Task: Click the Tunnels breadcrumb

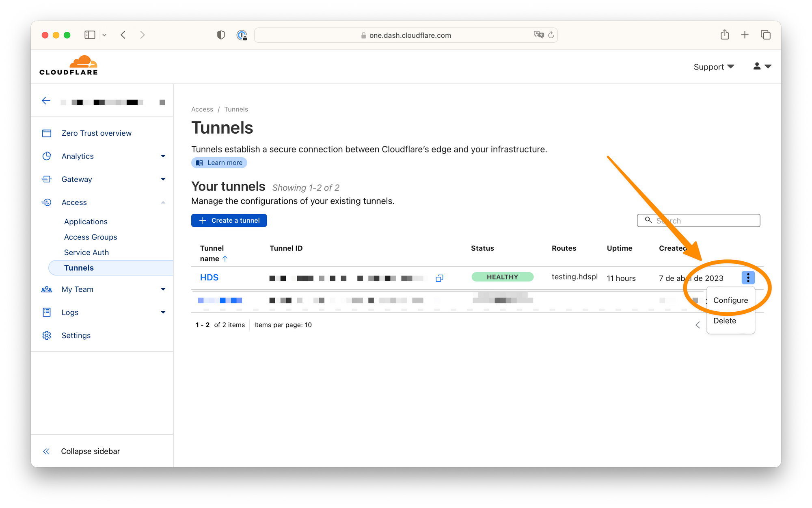Action: [x=236, y=109]
